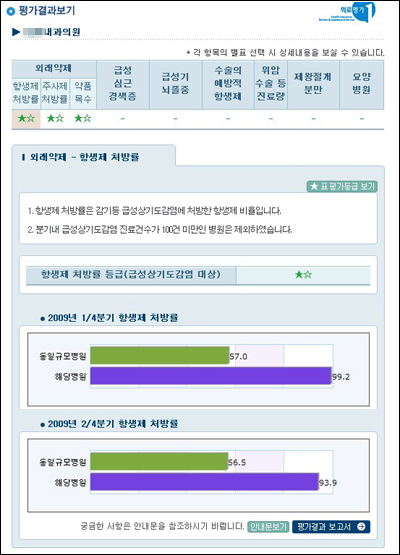The height and width of the screenshot is (555, 400).
Task: Click the 위암 수술 등 진료량 column header
Action: pyautogui.click(x=271, y=83)
